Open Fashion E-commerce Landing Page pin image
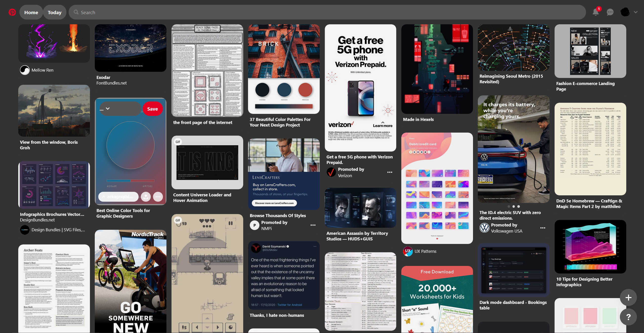644x333 pixels. point(590,51)
